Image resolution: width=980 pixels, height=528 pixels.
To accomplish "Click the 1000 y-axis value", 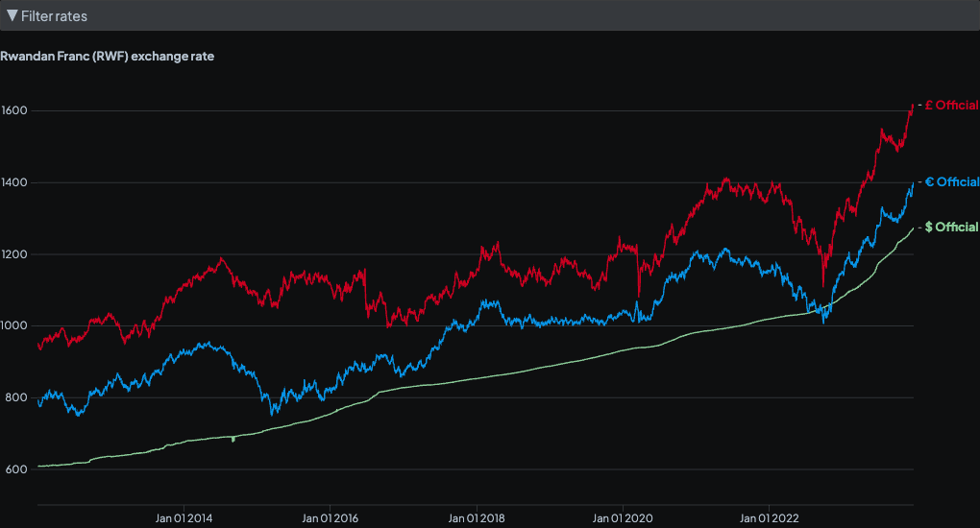I will 14,325.
